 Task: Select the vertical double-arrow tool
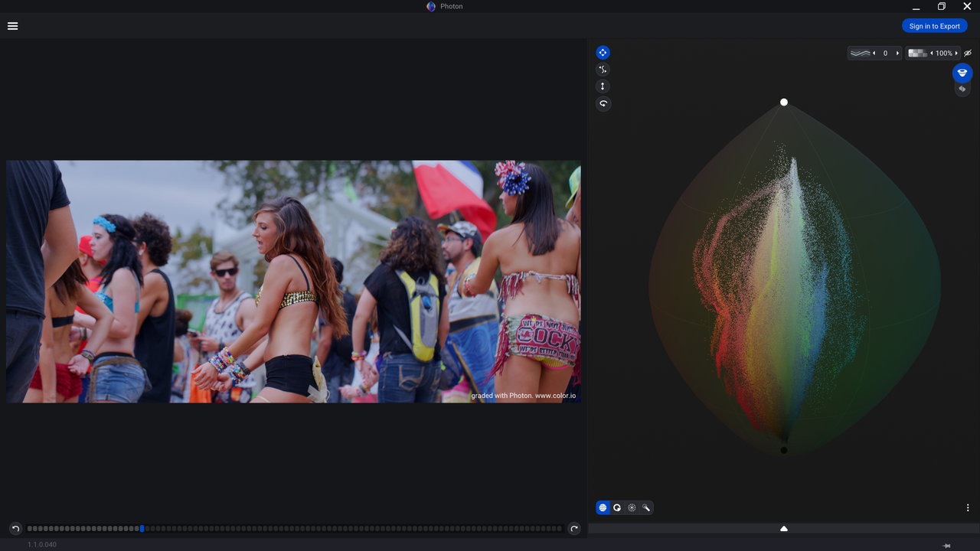(603, 86)
